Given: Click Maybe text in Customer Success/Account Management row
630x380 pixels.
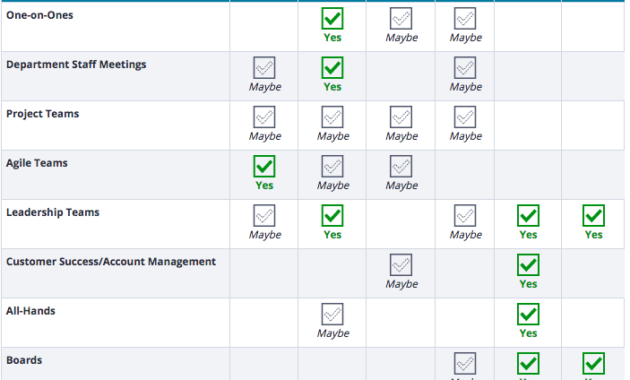Looking at the screenshot, I should point(402,284).
